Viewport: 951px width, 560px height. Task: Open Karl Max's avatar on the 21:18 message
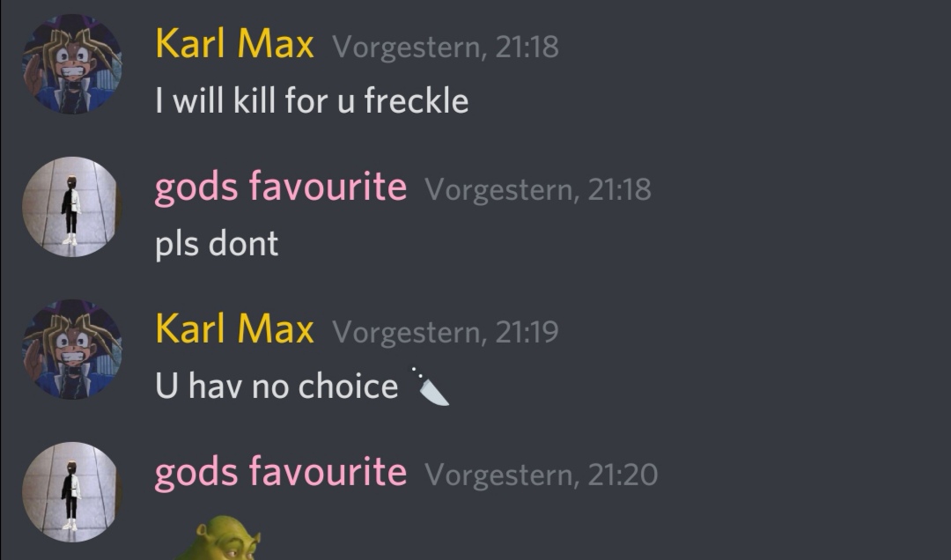click(72, 63)
